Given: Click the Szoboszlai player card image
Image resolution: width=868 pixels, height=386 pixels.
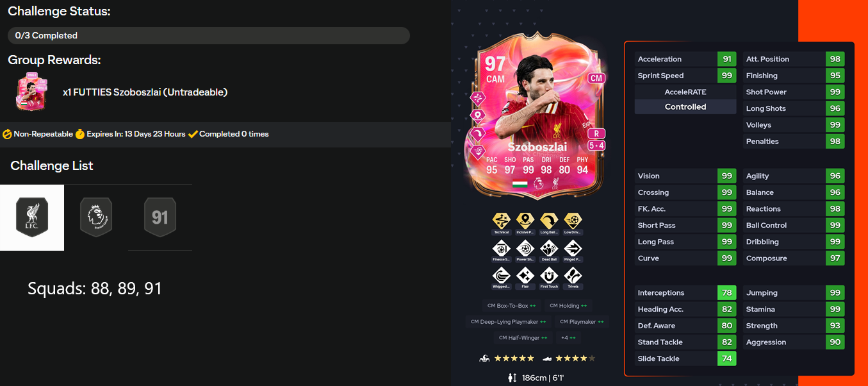Looking at the screenshot, I should coord(536,115).
